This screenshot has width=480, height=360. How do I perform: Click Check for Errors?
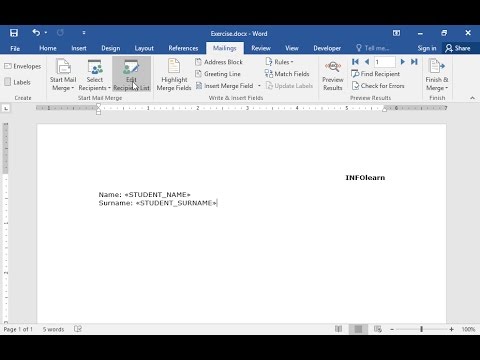coord(378,86)
